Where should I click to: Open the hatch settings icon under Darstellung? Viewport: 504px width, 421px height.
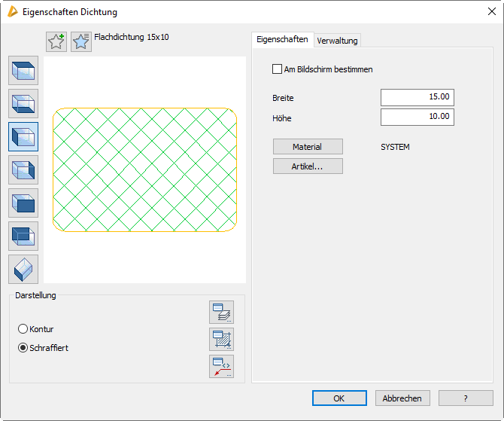pos(222,339)
